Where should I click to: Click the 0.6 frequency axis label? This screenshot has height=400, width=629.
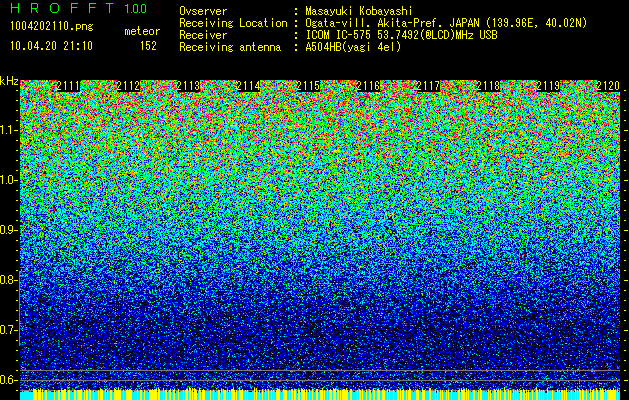click(x=7, y=380)
